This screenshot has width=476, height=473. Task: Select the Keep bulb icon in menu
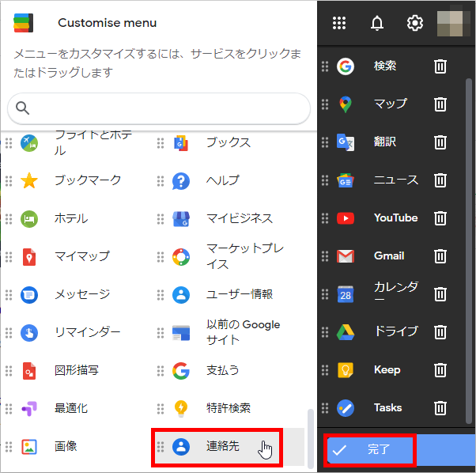pos(346,370)
